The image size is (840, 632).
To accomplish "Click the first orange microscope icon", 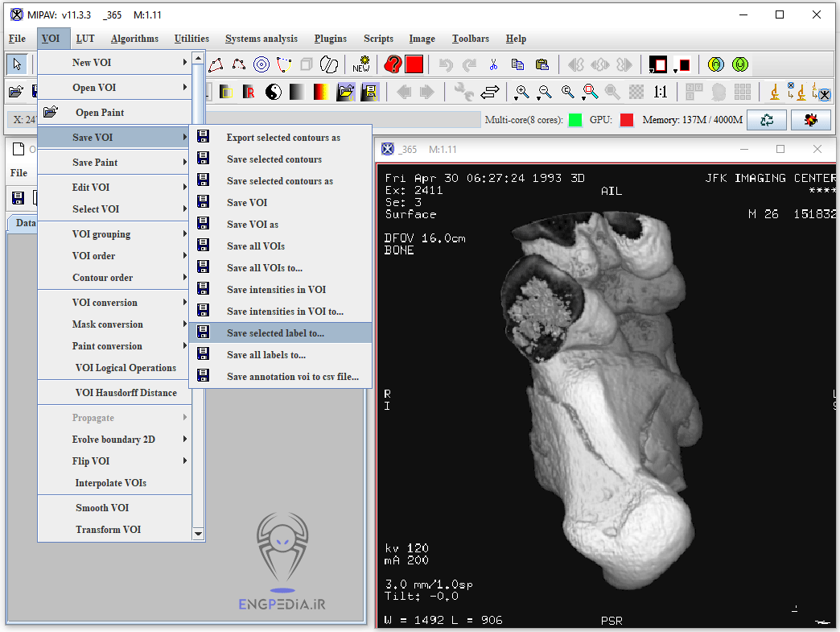I will [x=774, y=93].
